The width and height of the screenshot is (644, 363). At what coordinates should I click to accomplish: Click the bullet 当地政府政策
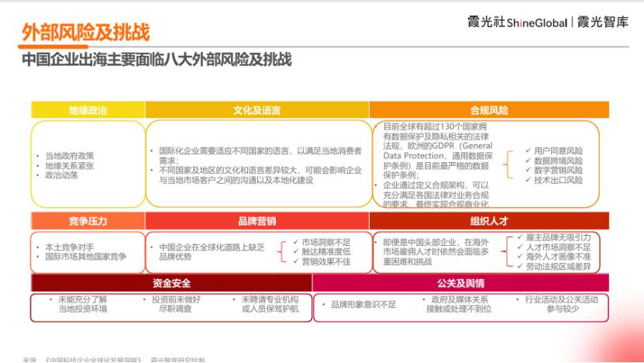pos(70,156)
